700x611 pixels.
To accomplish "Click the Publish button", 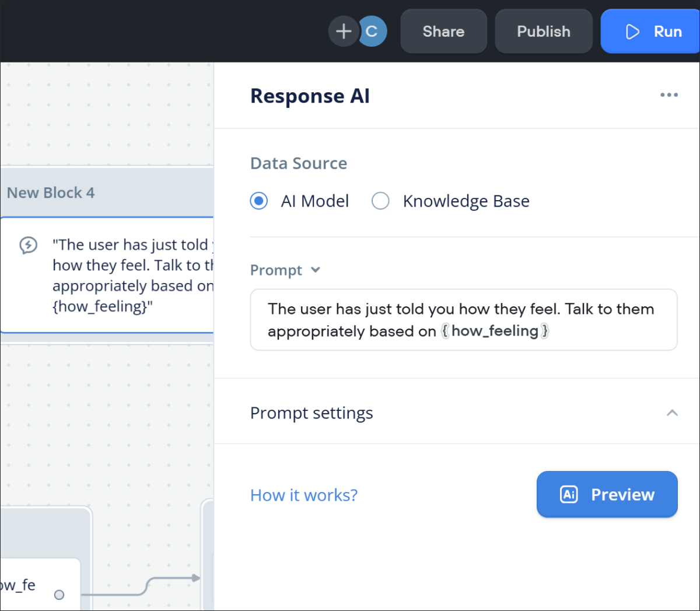I will point(544,32).
